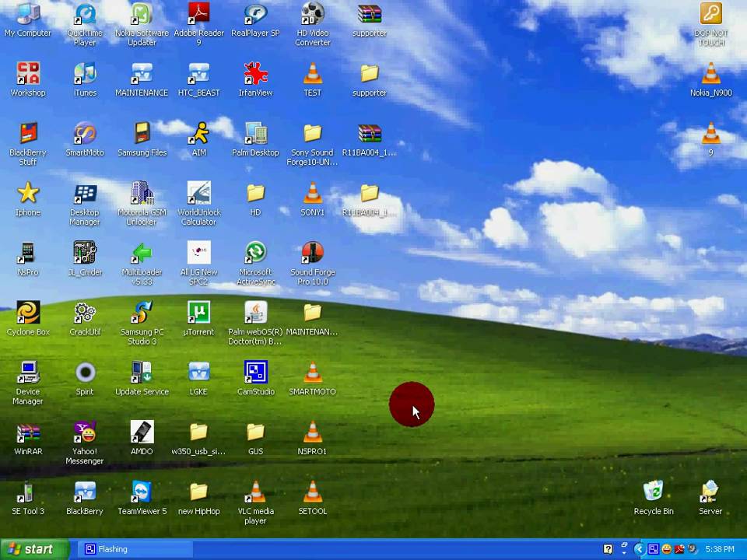Launch MultiLoader v5.33
The height and width of the screenshot is (560, 747).
click(142, 252)
